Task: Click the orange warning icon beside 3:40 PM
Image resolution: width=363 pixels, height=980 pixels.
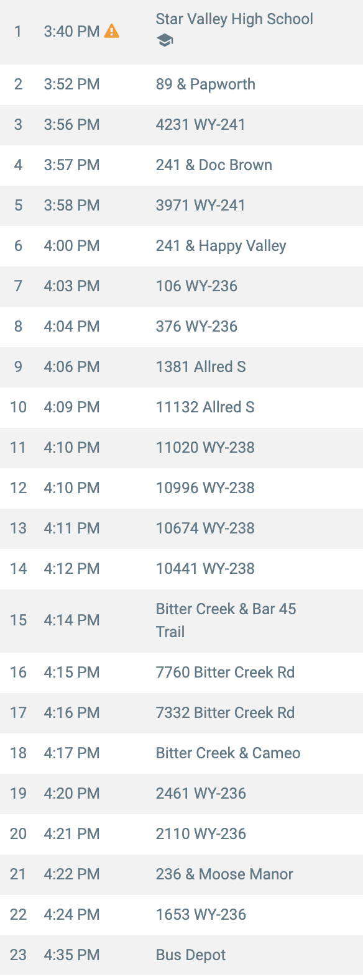Action: [x=111, y=30]
